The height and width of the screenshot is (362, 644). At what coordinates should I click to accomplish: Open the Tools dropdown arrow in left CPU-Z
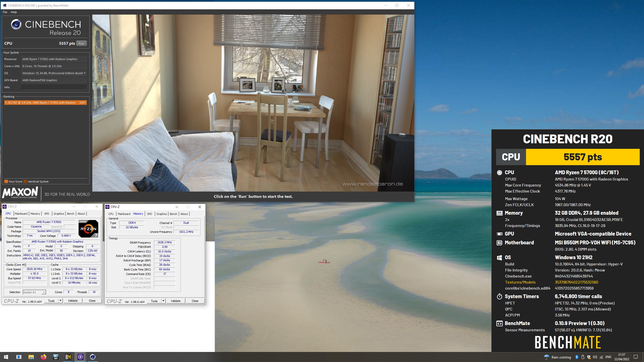coord(60,301)
